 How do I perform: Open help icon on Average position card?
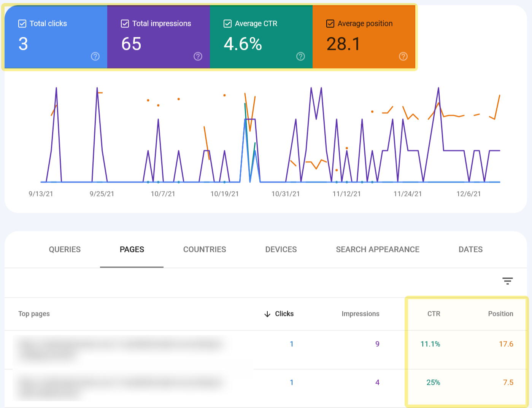403,56
